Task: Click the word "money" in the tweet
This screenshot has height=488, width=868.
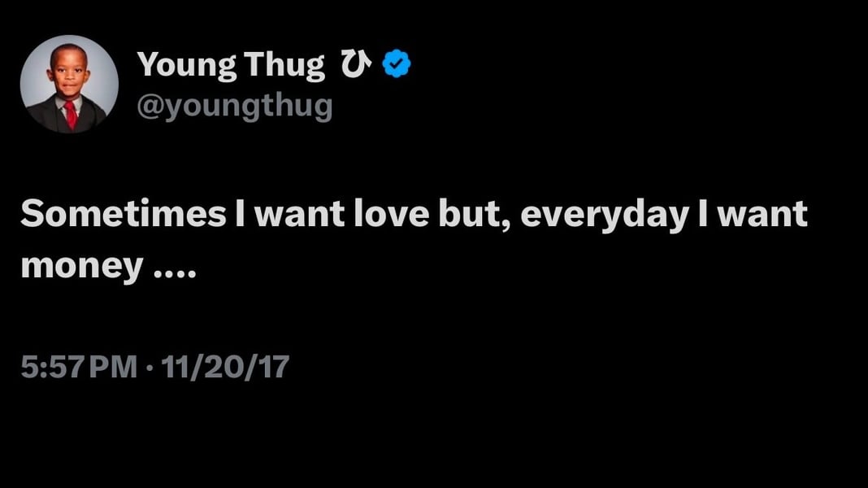Action: [81, 267]
